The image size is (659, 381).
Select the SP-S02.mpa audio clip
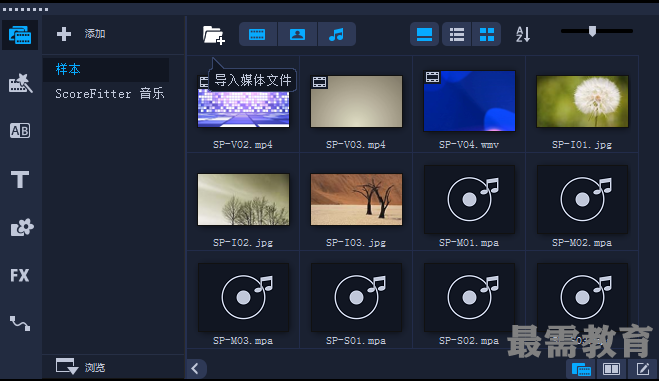(x=469, y=297)
